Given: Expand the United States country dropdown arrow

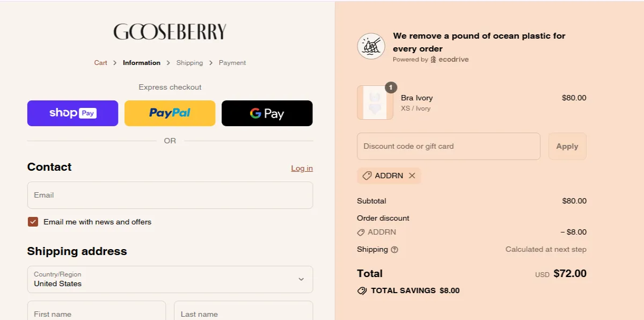Looking at the screenshot, I should coord(301,279).
